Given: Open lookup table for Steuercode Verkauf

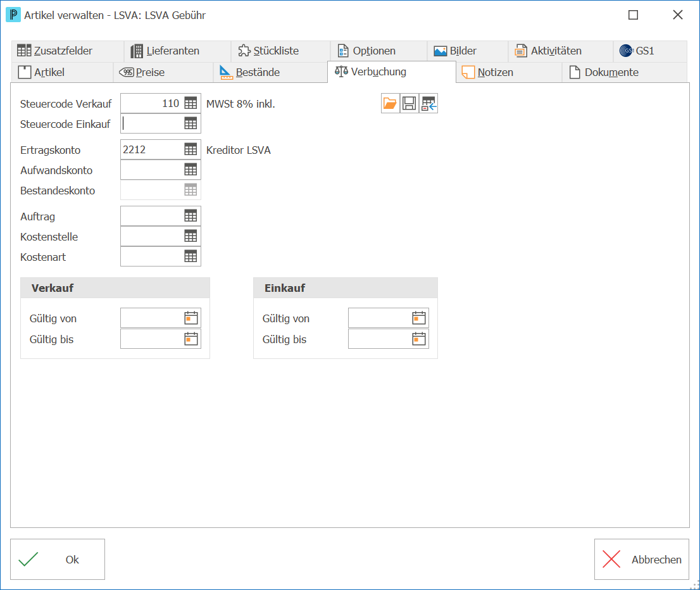Looking at the screenshot, I should point(191,103).
